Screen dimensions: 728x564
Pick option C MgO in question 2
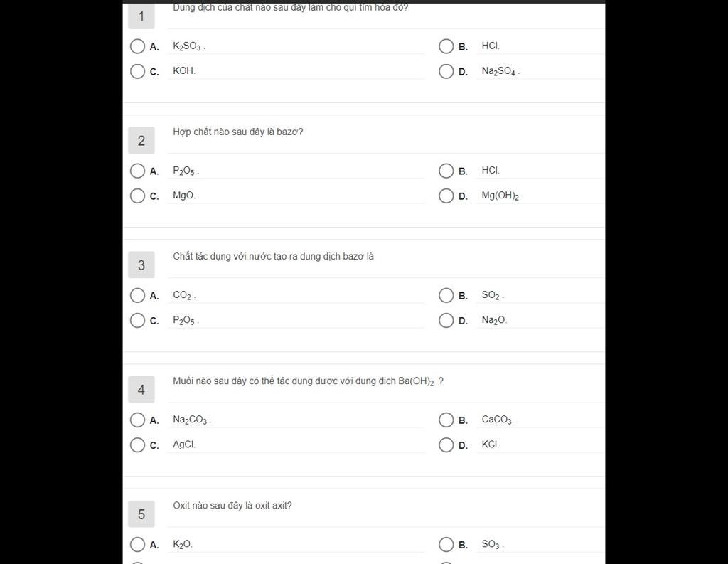click(x=137, y=196)
